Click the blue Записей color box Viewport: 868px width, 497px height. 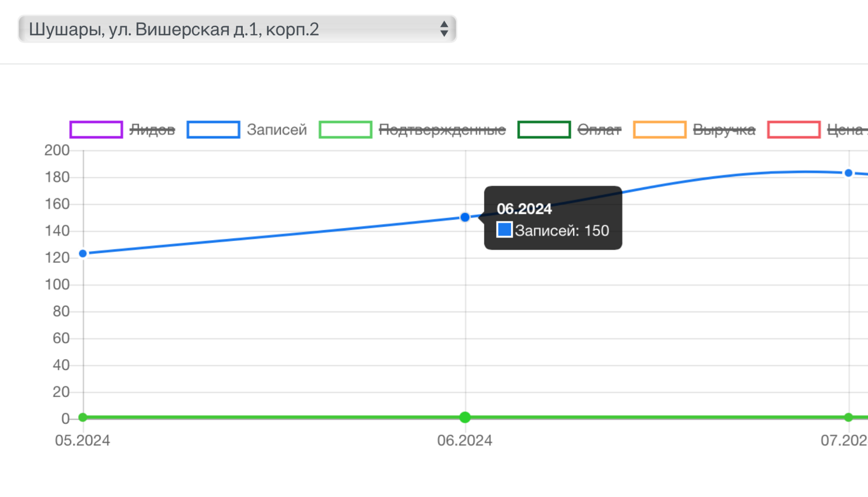click(213, 130)
